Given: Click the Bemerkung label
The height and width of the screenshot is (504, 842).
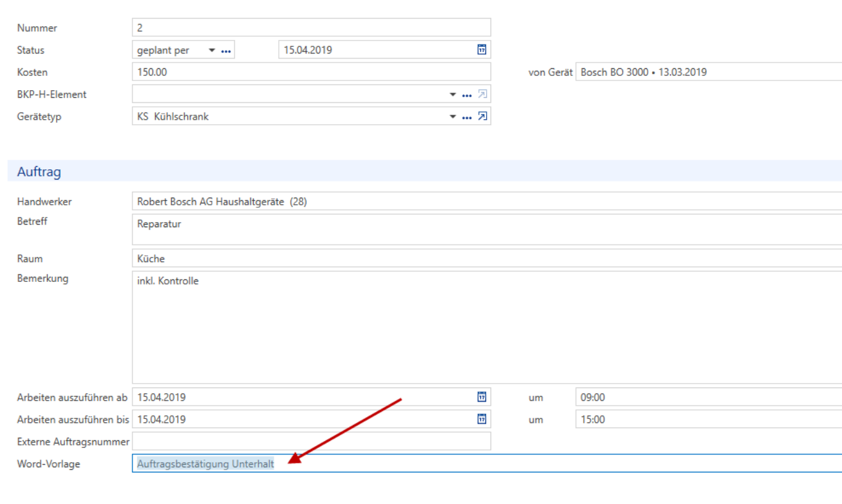Looking at the screenshot, I should [42, 279].
